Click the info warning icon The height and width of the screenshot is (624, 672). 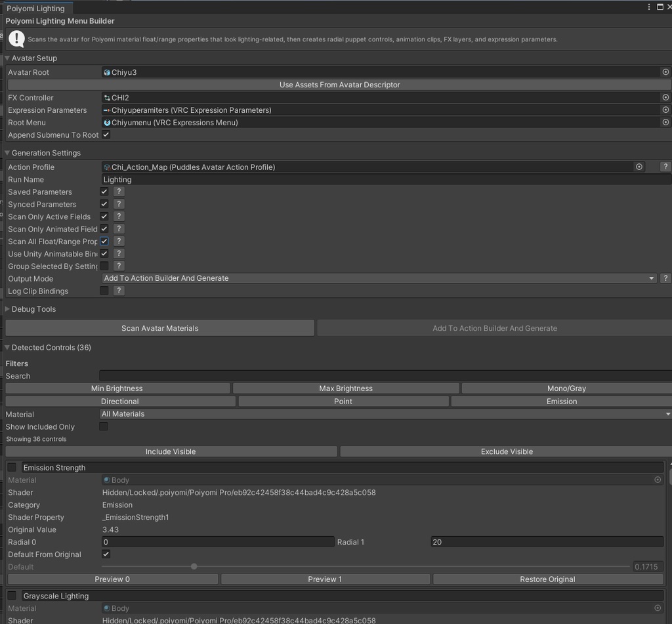(x=16, y=39)
